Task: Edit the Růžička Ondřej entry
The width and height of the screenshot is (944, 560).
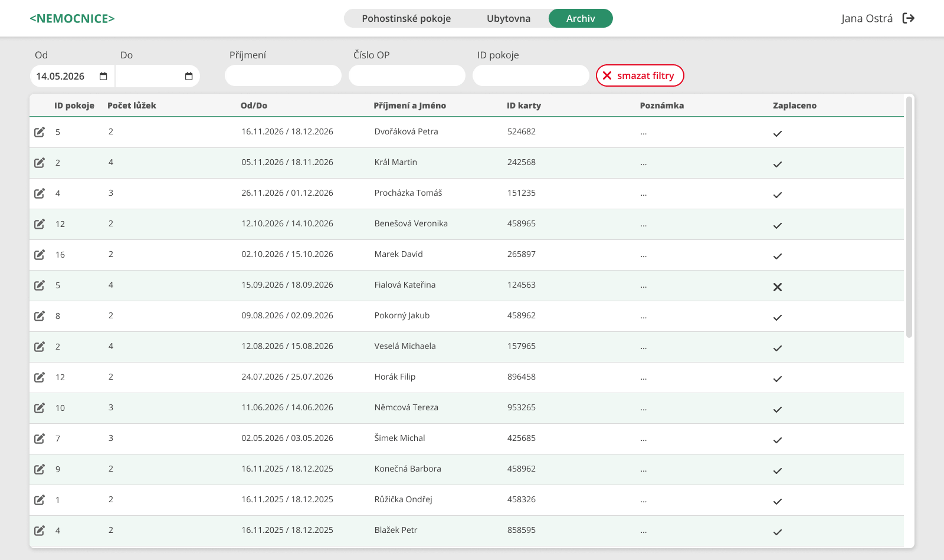Action: tap(40, 500)
